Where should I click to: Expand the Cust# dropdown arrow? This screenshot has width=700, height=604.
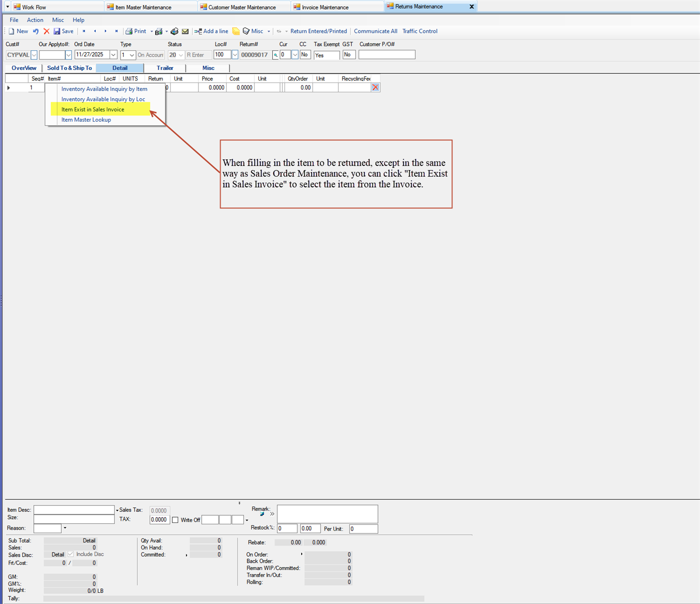[34, 55]
